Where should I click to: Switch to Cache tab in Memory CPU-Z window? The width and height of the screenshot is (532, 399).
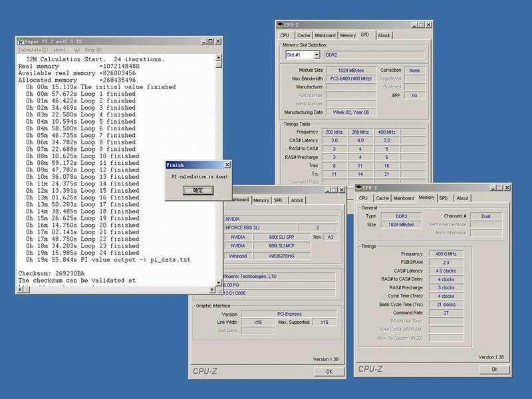pyautogui.click(x=382, y=198)
